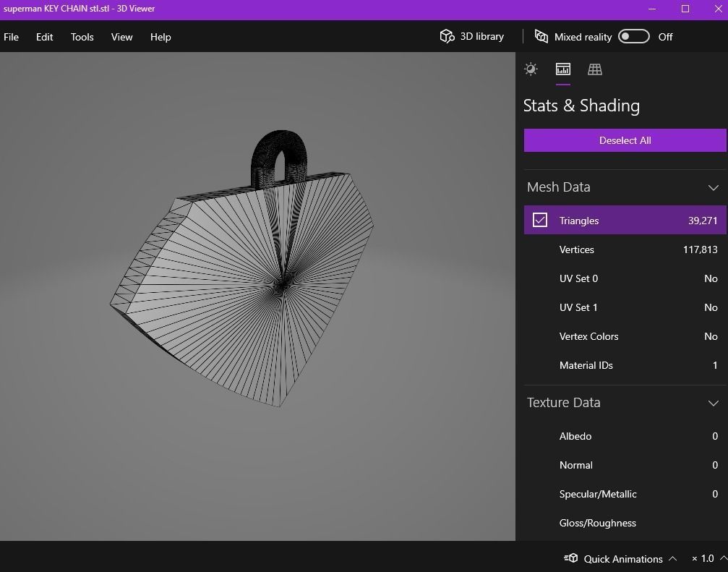Select the Stats & Shading tab icon
The height and width of the screenshot is (572, 728).
(x=562, y=69)
